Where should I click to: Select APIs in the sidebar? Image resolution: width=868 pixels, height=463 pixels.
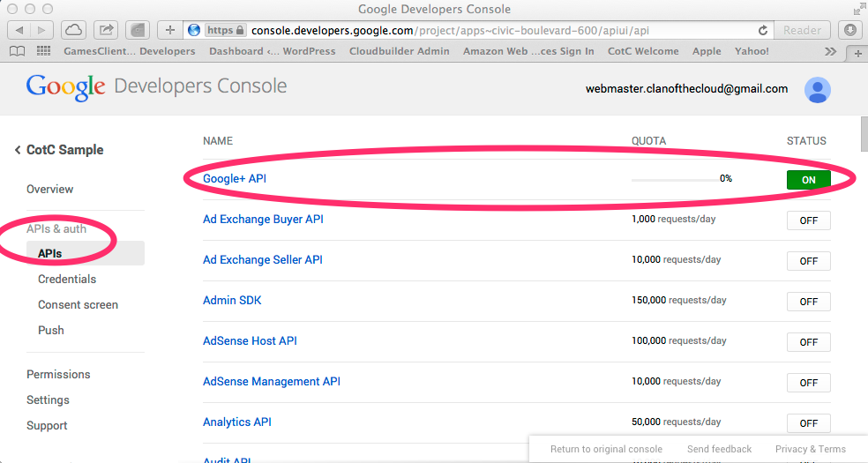pyautogui.click(x=86, y=253)
